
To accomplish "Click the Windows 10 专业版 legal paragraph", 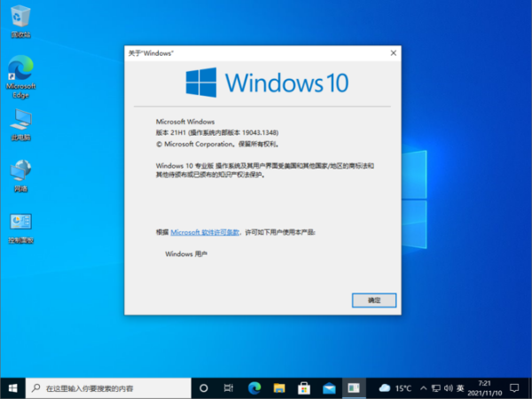I will click(264, 170).
